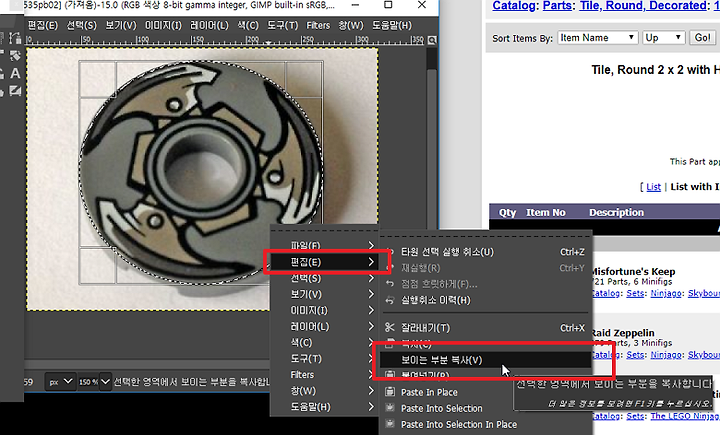Expand 편집(E) submenu in the context menu
Screen dimensions: 720x435
(324, 262)
